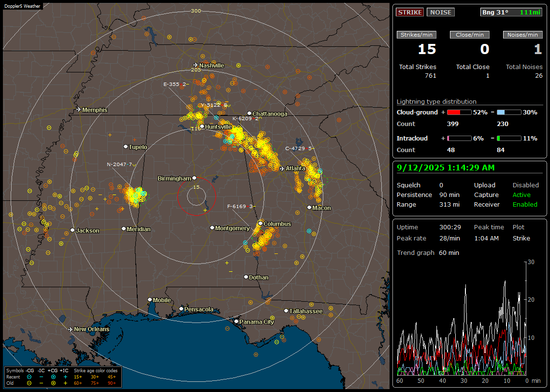Click the Jackson city marker
The width and height of the screenshot is (550, 392).
tap(72, 230)
